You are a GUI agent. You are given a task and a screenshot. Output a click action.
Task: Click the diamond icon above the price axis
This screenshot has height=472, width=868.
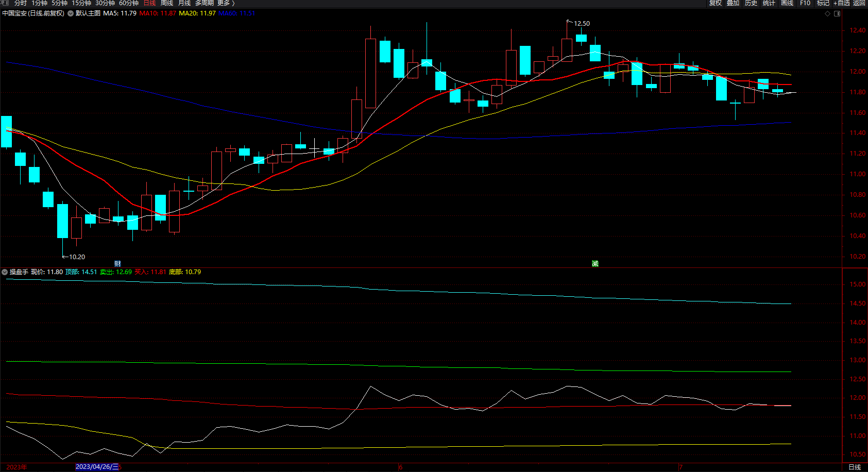click(x=828, y=14)
